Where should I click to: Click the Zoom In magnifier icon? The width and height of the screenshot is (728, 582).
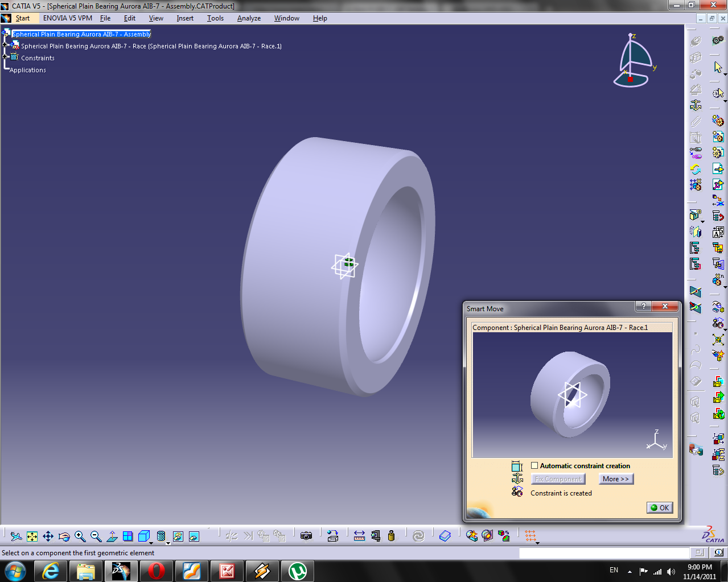(x=80, y=536)
